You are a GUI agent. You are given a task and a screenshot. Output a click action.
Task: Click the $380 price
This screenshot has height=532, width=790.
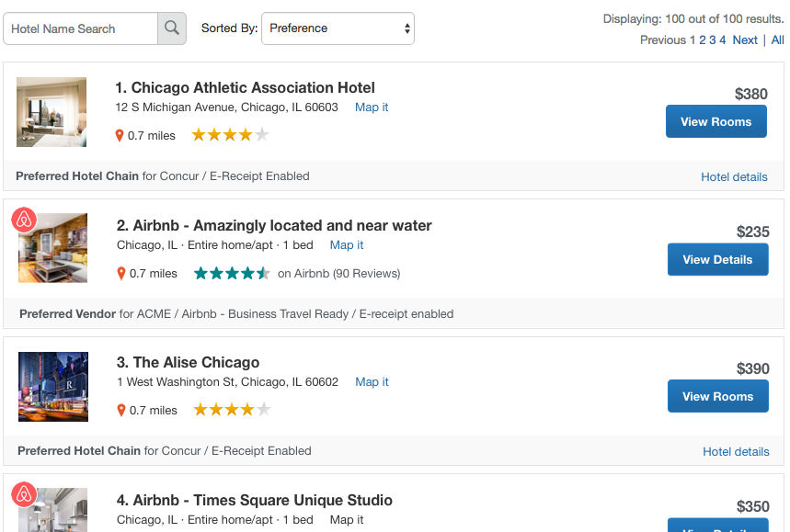pos(750,94)
